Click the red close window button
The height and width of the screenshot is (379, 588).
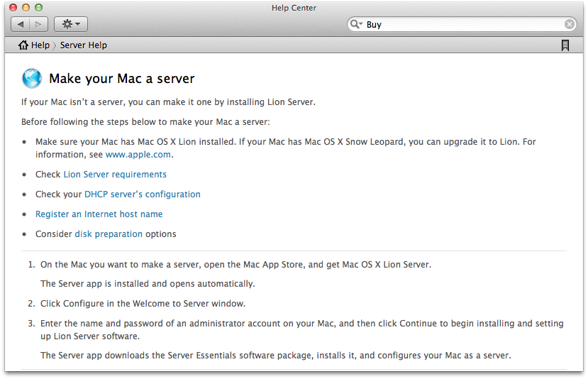[13, 8]
